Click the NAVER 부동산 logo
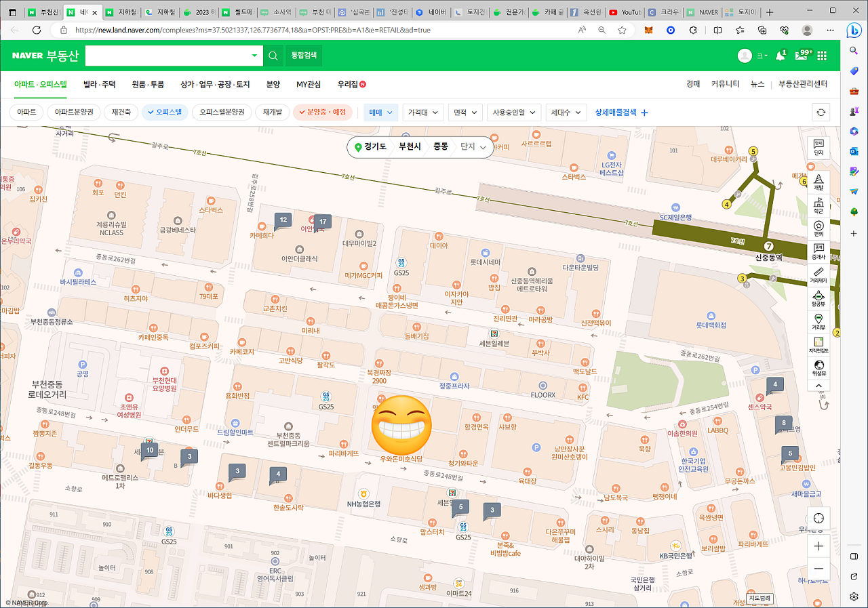Image resolution: width=868 pixels, height=608 pixels. [x=45, y=56]
